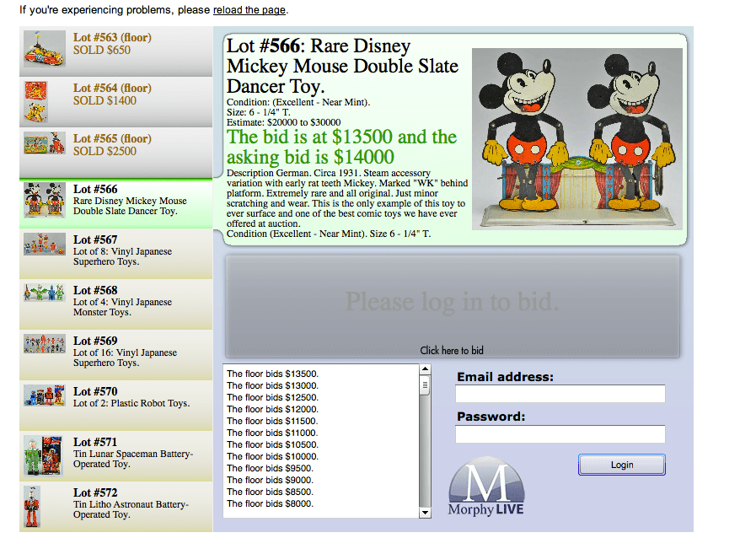The image size is (756, 554).
Task: Select the Lot #571 heading
Action: coord(95,443)
